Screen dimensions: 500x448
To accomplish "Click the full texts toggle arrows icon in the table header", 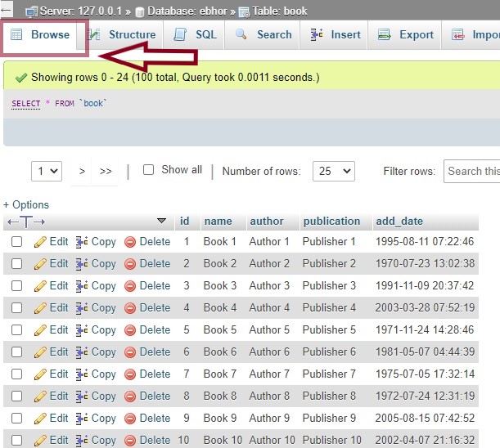I will click(x=26, y=222).
